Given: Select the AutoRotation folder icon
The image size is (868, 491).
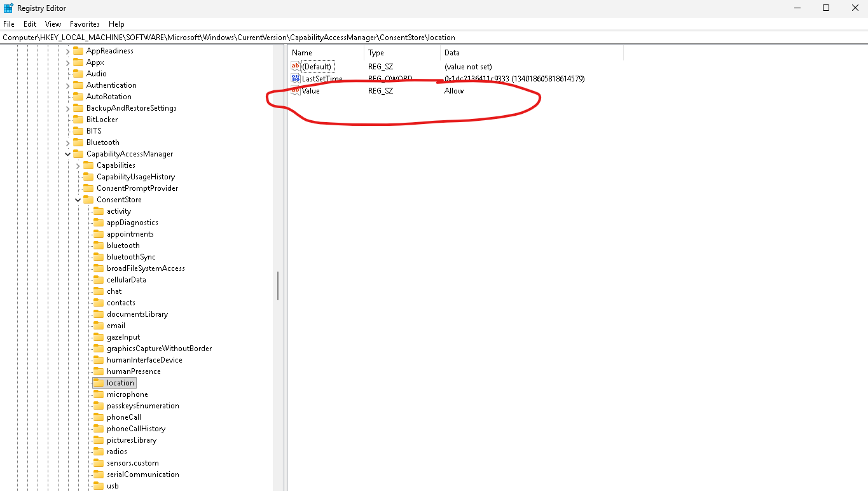Looking at the screenshot, I should pyautogui.click(x=78, y=97).
